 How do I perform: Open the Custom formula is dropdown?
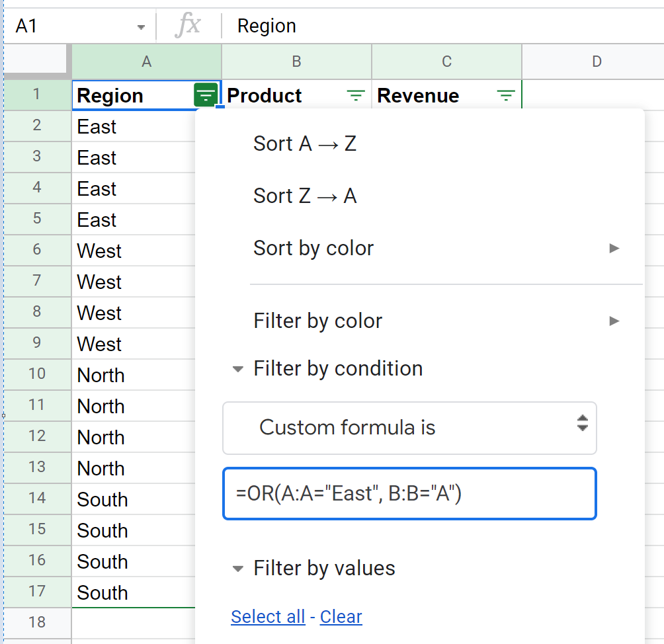[x=410, y=428]
